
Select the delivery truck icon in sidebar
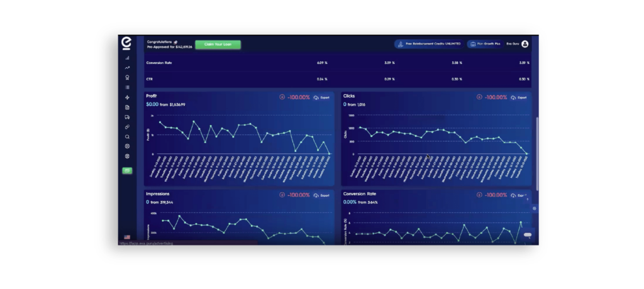(127, 117)
